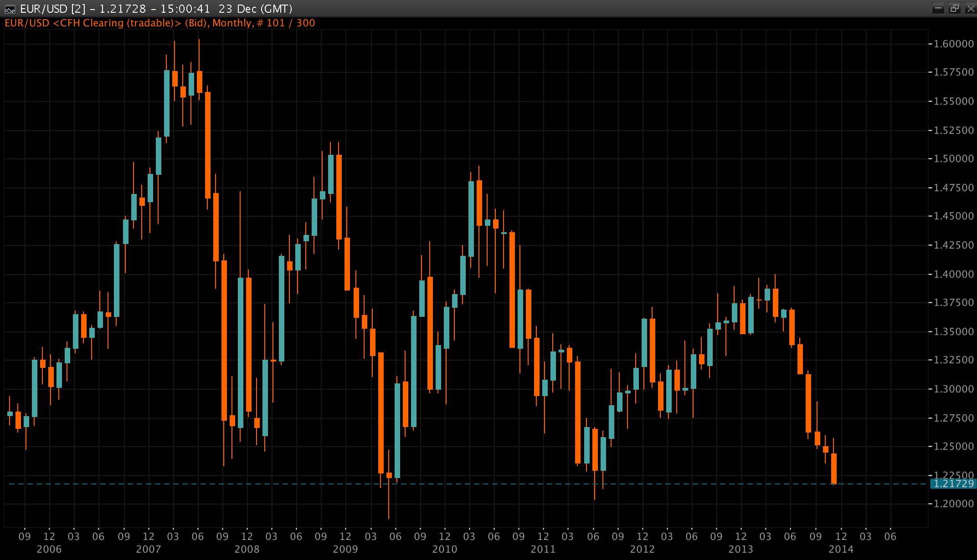Click the last orange candle at the dashed line

pyautogui.click(x=834, y=468)
